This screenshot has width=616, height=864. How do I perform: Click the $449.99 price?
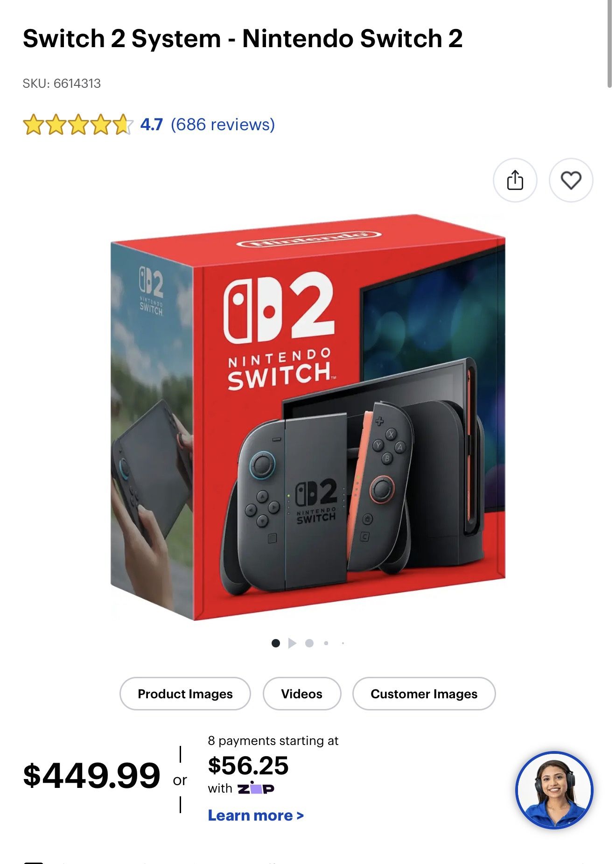tap(91, 775)
